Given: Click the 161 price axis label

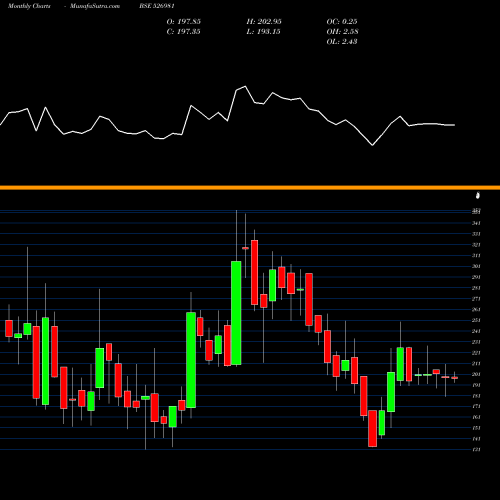Looking at the screenshot, I should 476,417.
